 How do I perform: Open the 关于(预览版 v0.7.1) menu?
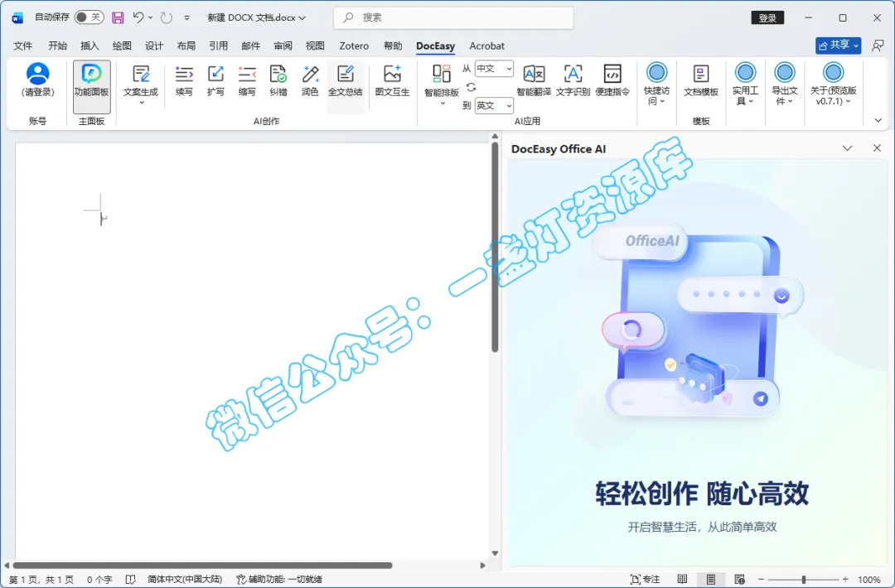(833, 84)
